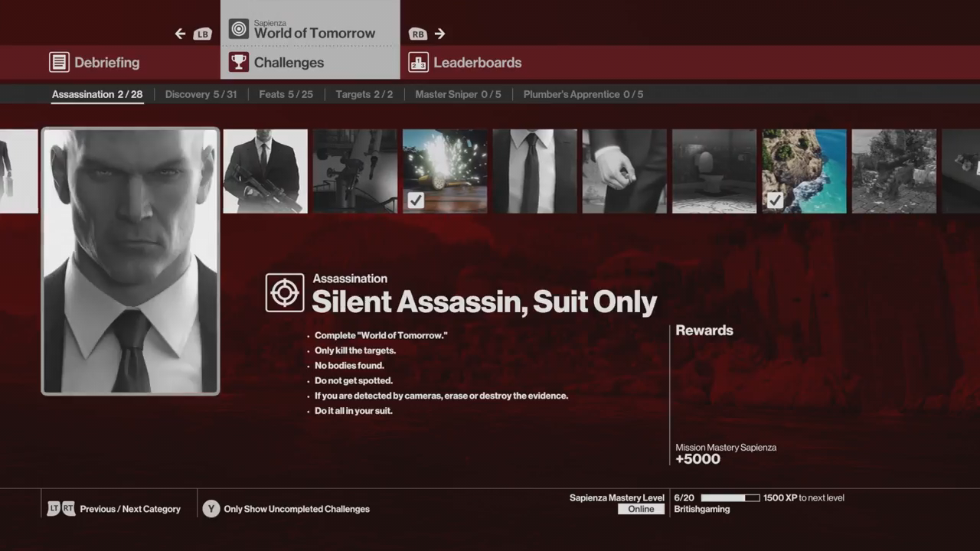Select the Master Sniper 0/5 category

tap(458, 94)
